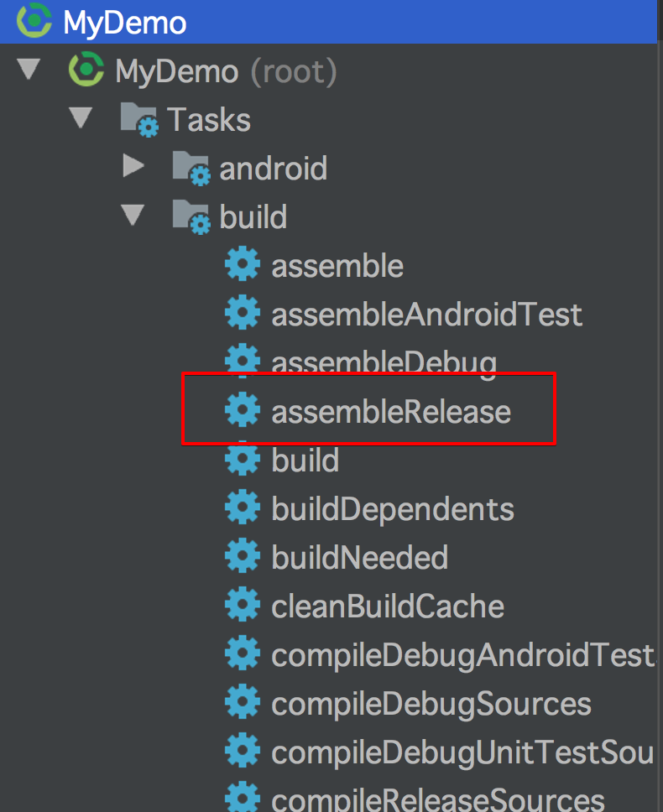The width and height of the screenshot is (663, 812).
Task: Select the compileDebugAndroidTest task
Action: click(461, 653)
